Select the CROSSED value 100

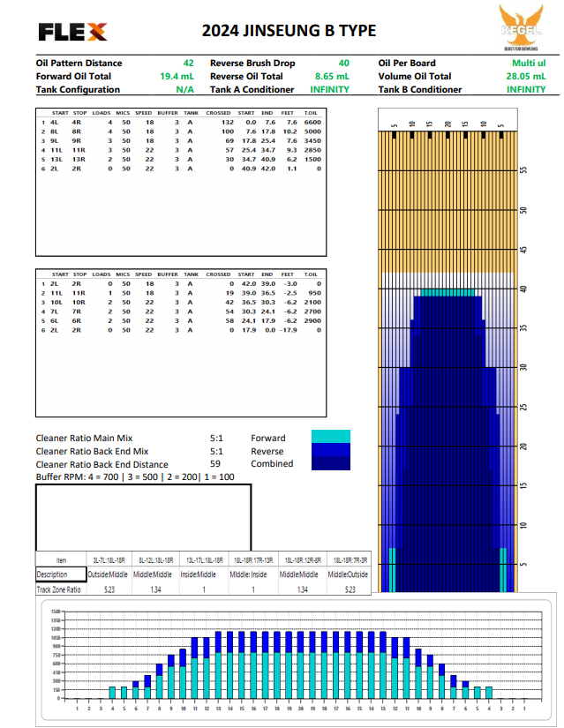228,131
